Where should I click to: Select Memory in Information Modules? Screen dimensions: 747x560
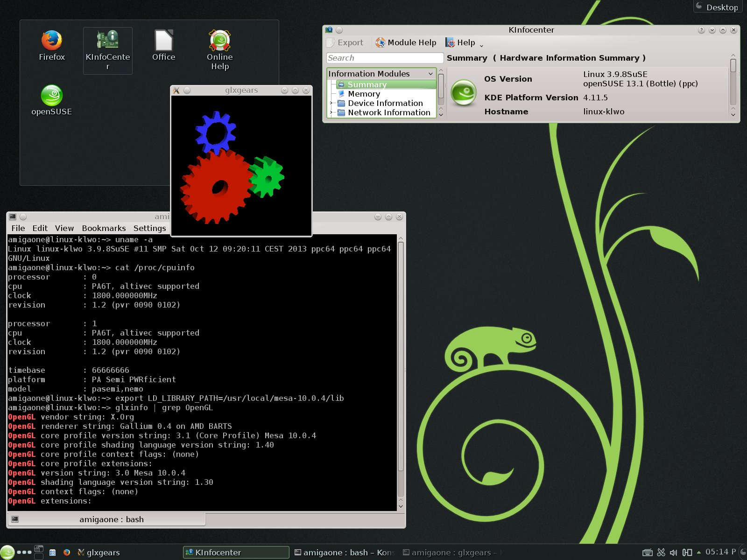(364, 94)
